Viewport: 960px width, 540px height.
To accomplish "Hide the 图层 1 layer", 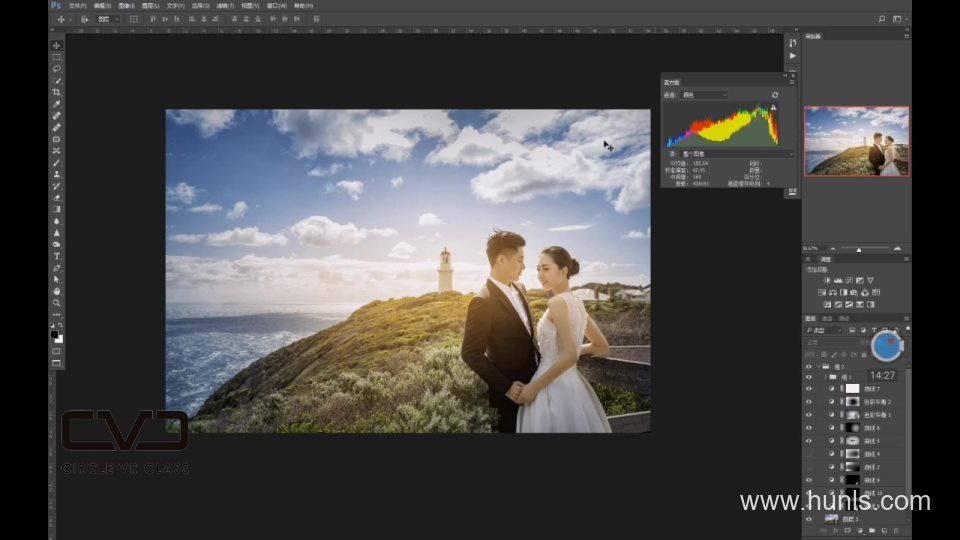I will click(809, 519).
